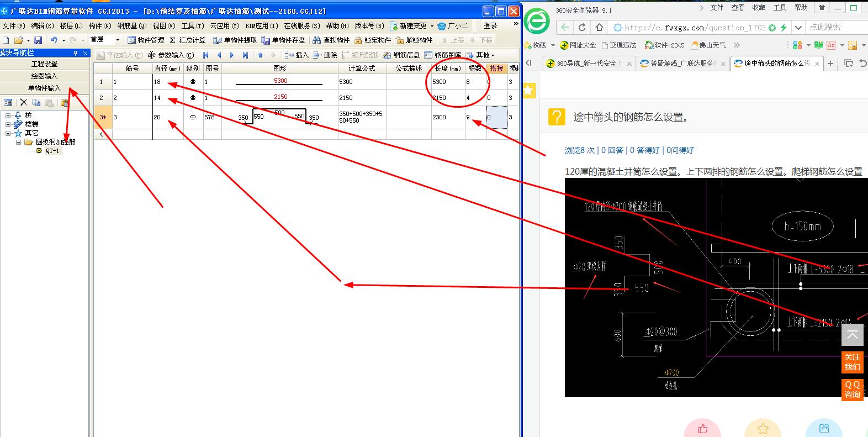Screen dimensions: 868x437
Task: Click 解锁构件 unlock component
Action: click(x=414, y=40)
